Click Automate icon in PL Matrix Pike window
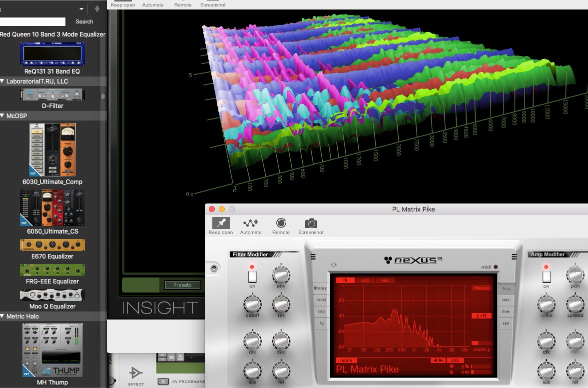 coord(250,223)
